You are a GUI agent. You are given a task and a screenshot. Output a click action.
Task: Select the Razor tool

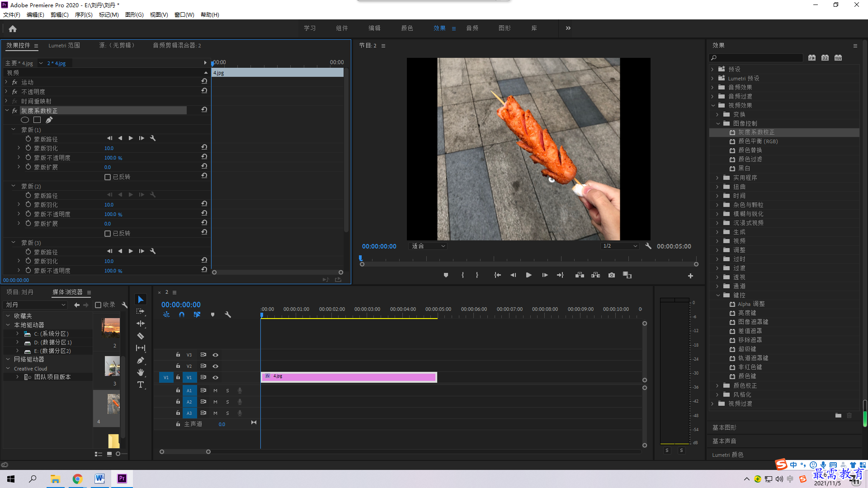(x=141, y=336)
